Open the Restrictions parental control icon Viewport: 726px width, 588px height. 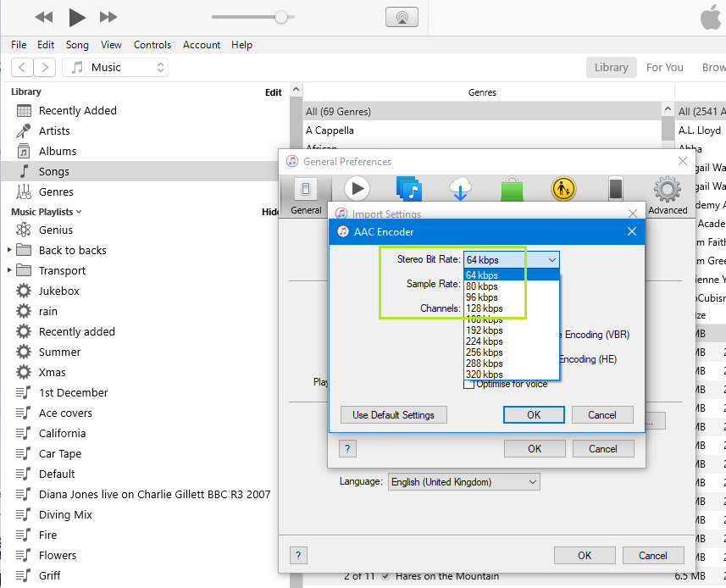tap(563, 188)
